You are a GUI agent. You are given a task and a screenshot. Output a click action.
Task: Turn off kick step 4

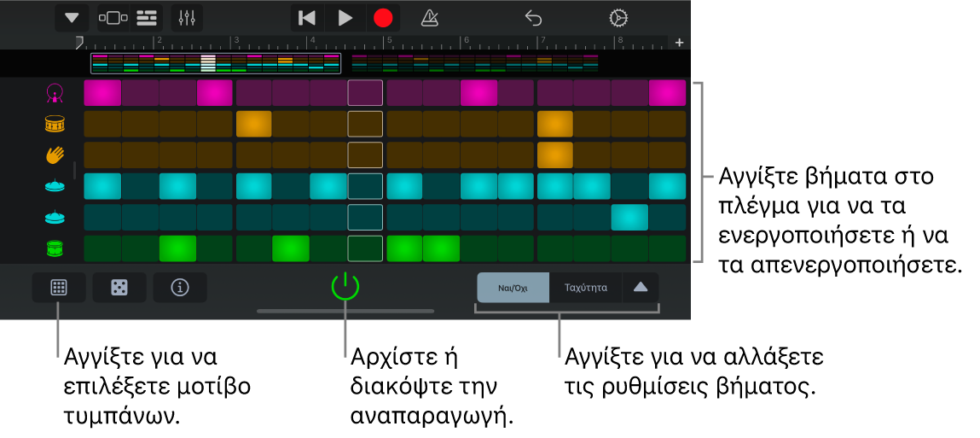pyautogui.click(x=215, y=92)
